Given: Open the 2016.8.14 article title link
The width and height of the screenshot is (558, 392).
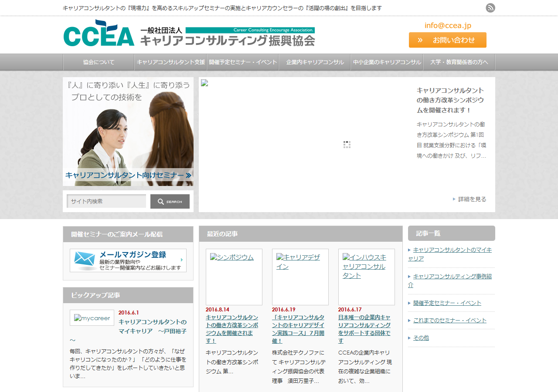Looking at the screenshot, I should pos(232,329).
